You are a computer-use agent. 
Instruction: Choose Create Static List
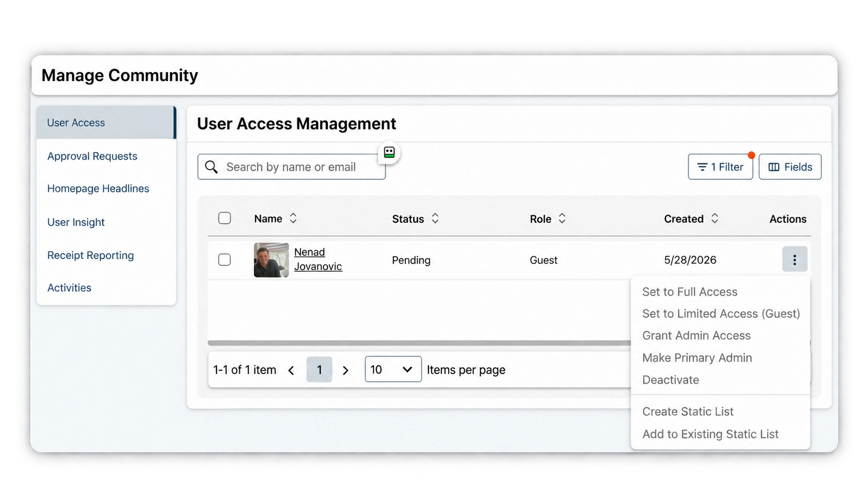(688, 411)
